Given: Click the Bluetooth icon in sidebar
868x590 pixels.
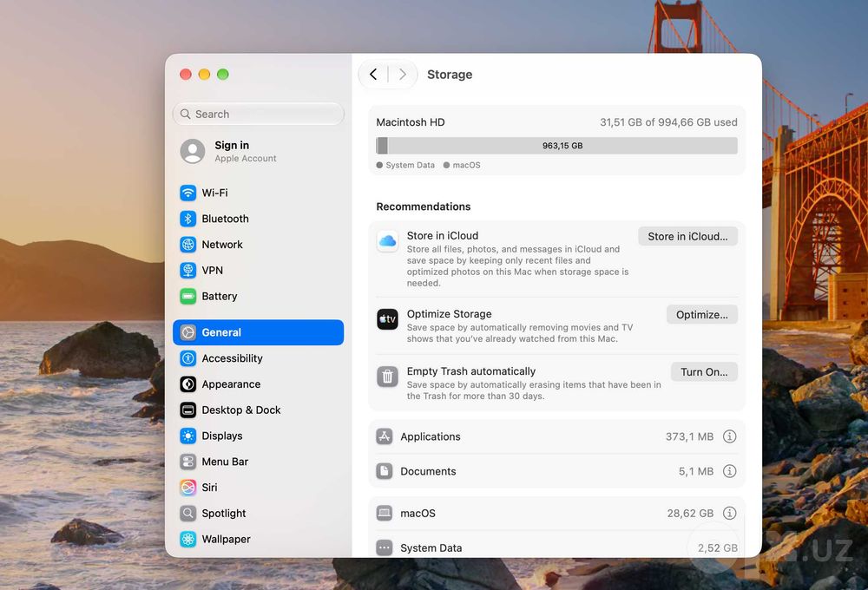Looking at the screenshot, I should (x=188, y=219).
